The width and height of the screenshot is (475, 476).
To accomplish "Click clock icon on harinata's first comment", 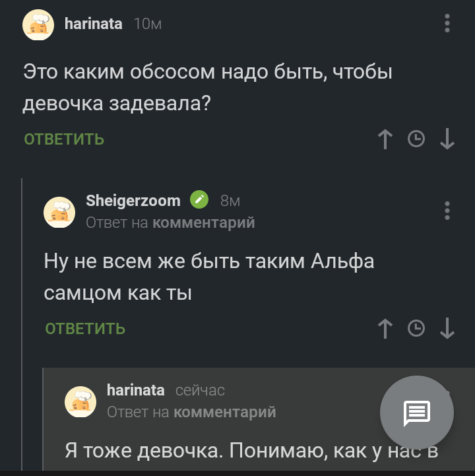I will click(416, 139).
